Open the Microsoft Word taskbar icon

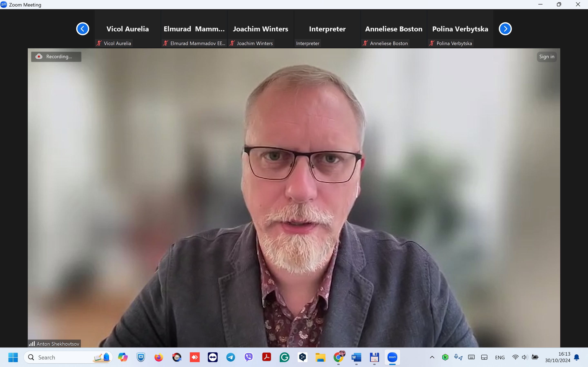point(356,357)
